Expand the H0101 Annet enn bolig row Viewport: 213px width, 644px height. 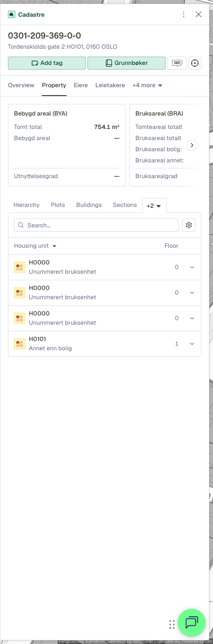coord(192,344)
